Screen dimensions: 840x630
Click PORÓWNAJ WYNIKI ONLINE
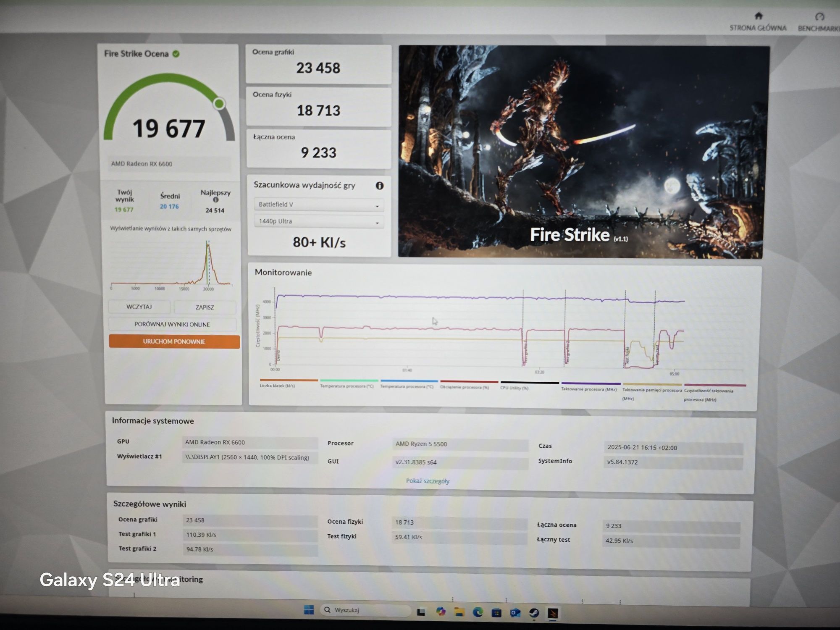(x=172, y=324)
